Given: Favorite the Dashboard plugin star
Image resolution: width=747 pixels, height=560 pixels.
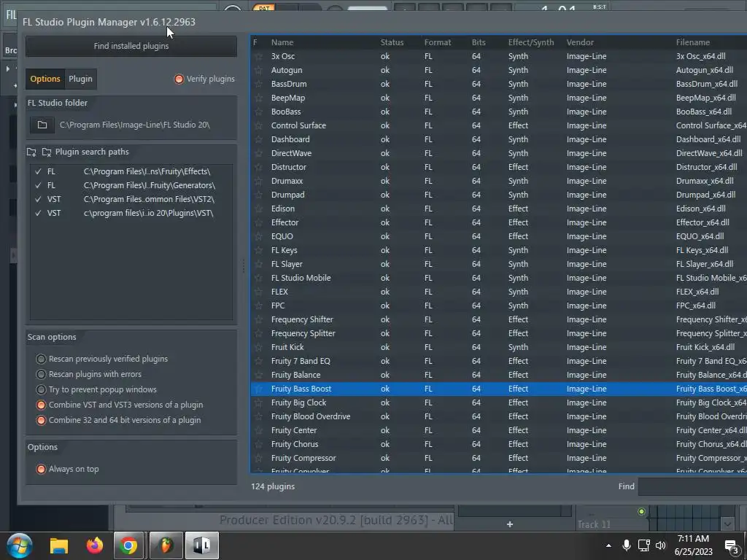Looking at the screenshot, I should coord(258,139).
